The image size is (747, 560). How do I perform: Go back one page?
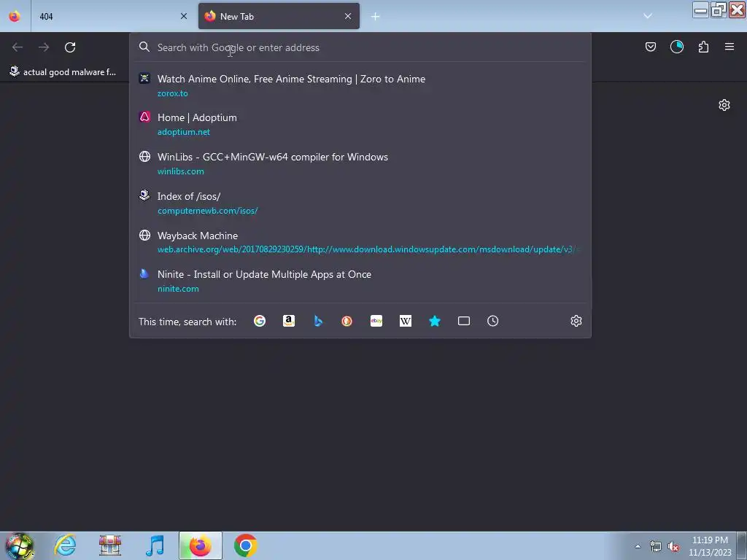pyautogui.click(x=18, y=47)
